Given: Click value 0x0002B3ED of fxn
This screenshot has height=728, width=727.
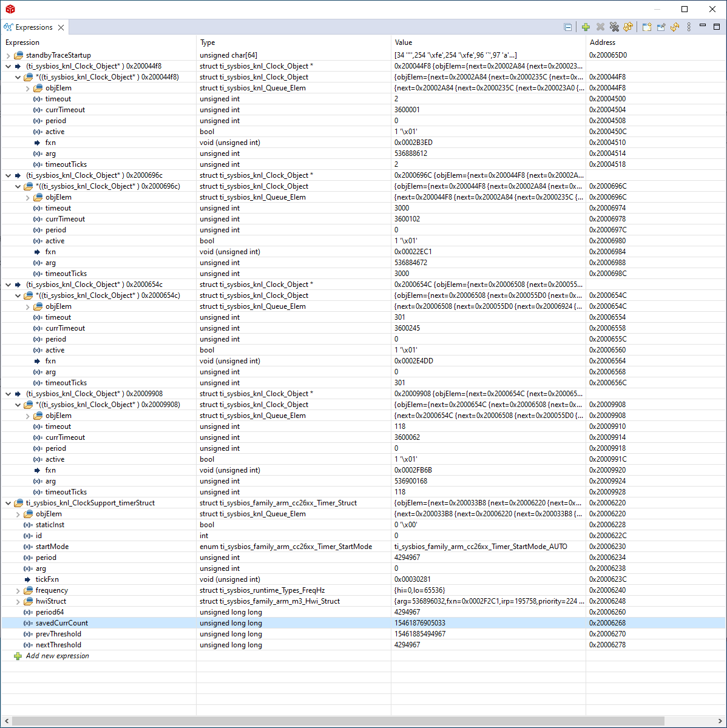Looking at the screenshot, I should [x=413, y=143].
